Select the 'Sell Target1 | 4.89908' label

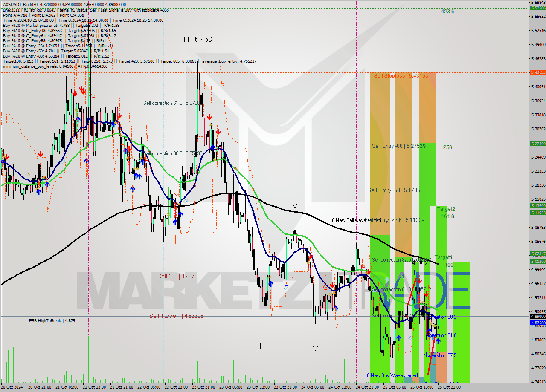pos(176,316)
